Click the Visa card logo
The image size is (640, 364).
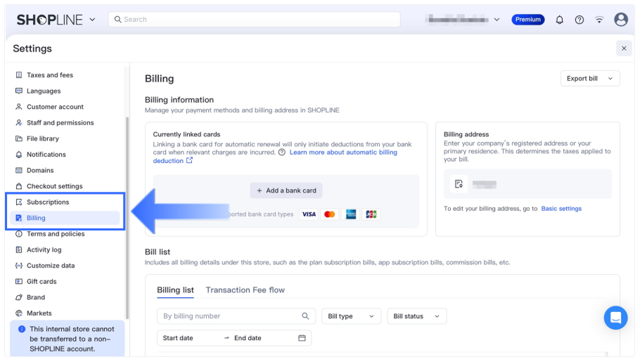(x=309, y=214)
